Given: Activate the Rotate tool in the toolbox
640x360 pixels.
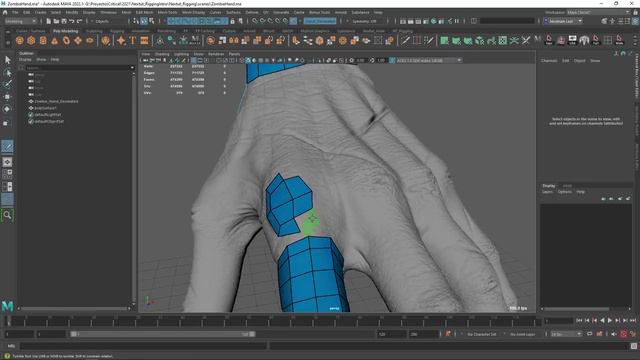Looking at the screenshot, I should click(7, 109).
